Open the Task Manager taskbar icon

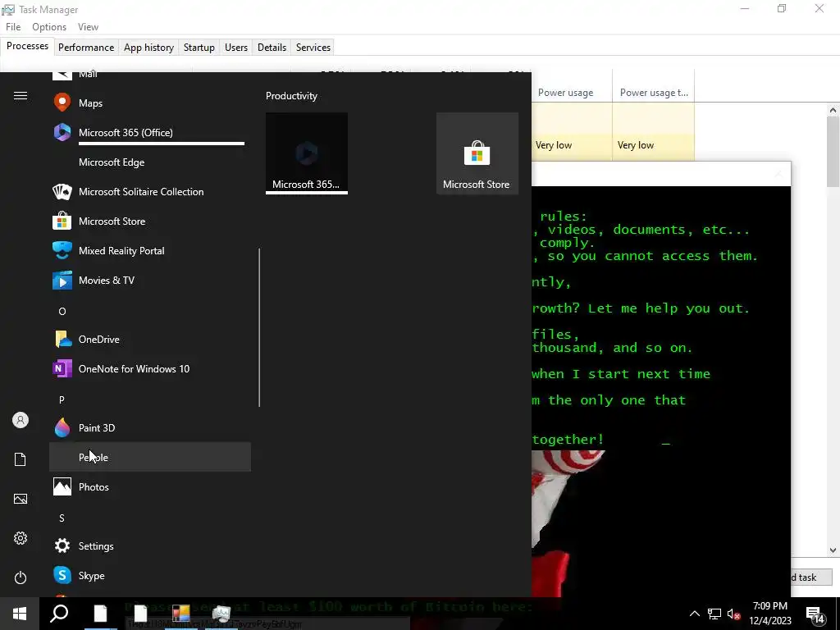click(221, 614)
